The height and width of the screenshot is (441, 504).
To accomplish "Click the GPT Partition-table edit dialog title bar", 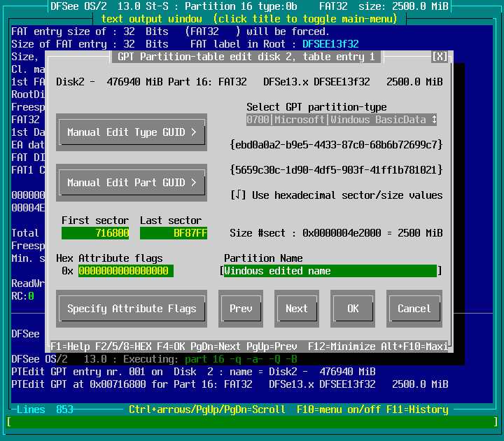I will (x=245, y=57).
